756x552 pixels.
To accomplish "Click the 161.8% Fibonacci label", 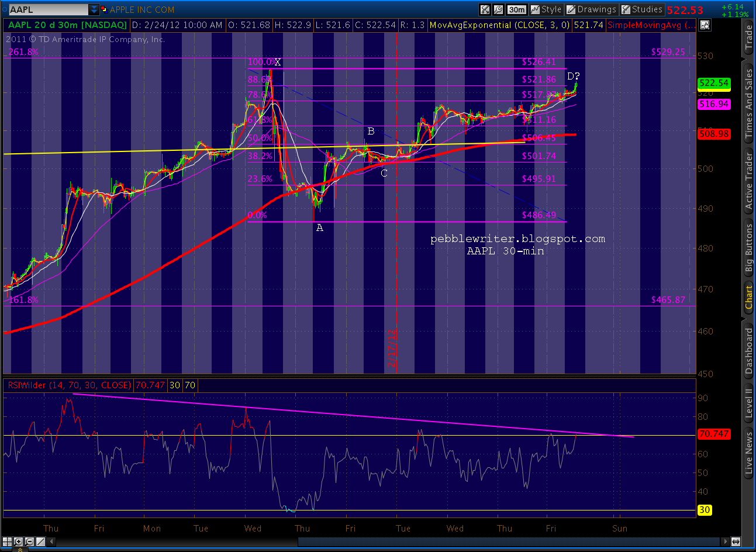I will (24, 300).
